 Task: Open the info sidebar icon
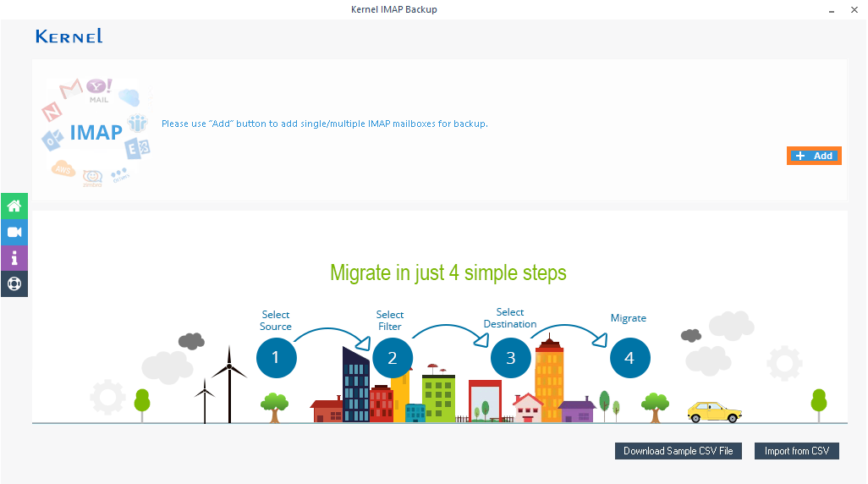pos(14,258)
